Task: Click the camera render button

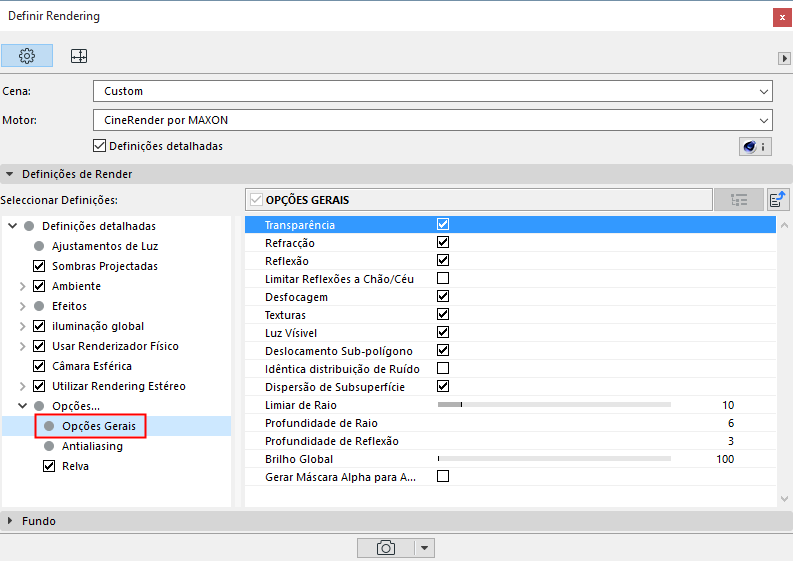Action: (x=386, y=548)
